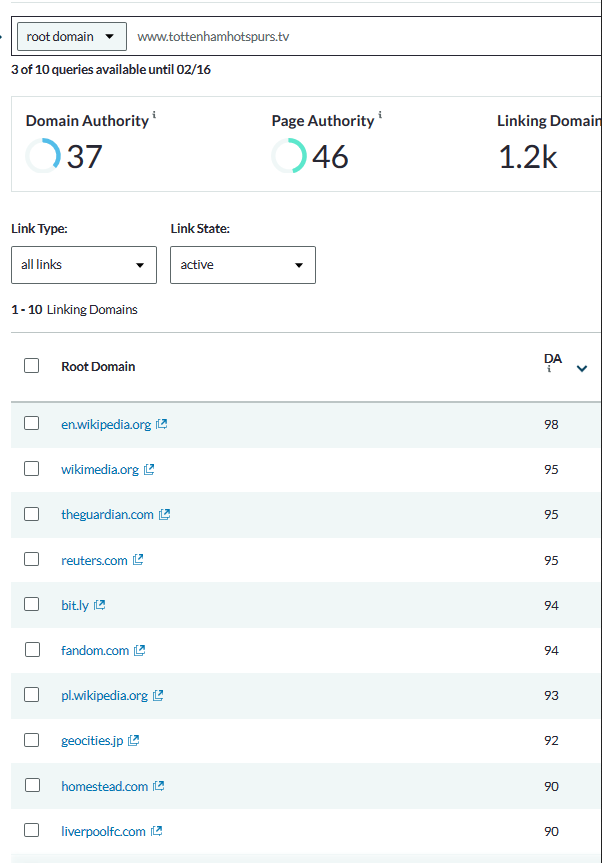Check the geocities.jp row checkbox

31,740
